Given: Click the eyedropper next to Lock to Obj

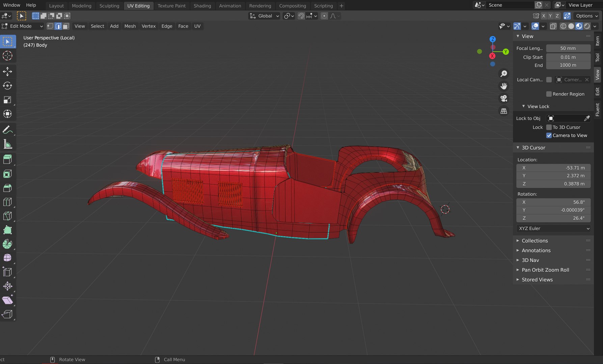Looking at the screenshot, I should click(x=587, y=118).
